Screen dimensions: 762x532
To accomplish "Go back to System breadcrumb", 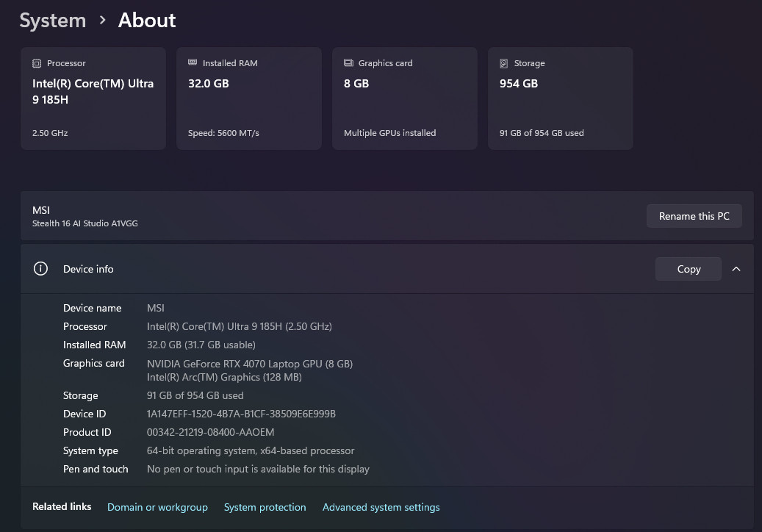I will pos(52,21).
